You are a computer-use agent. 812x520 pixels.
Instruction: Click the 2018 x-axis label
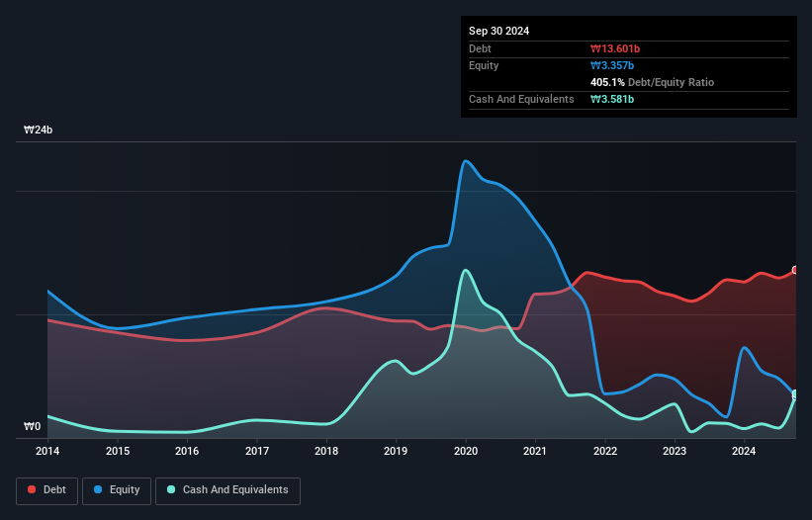click(x=326, y=451)
